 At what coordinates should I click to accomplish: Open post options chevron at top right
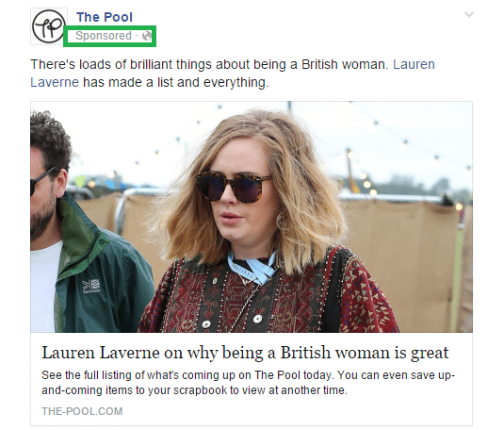469,14
